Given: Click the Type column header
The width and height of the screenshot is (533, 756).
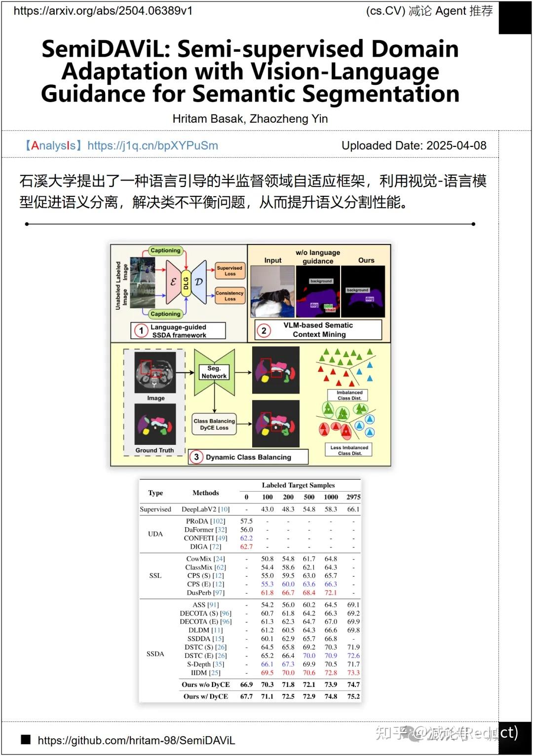Looking at the screenshot, I should point(155,493).
